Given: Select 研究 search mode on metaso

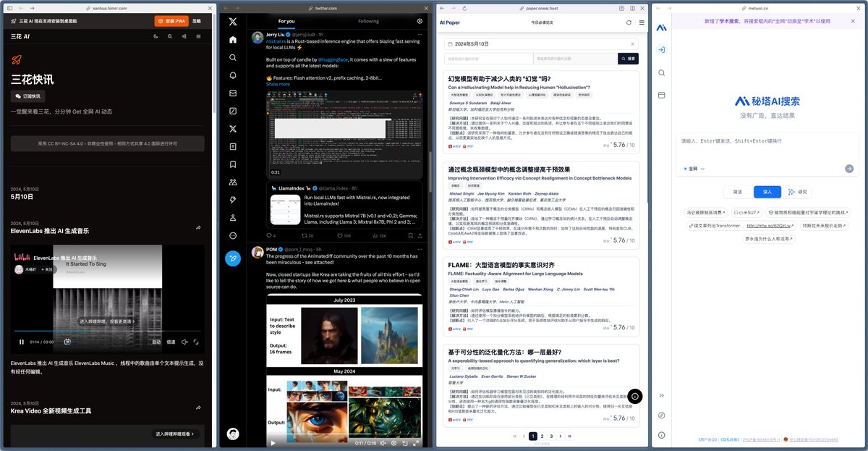Looking at the screenshot, I should coord(796,192).
